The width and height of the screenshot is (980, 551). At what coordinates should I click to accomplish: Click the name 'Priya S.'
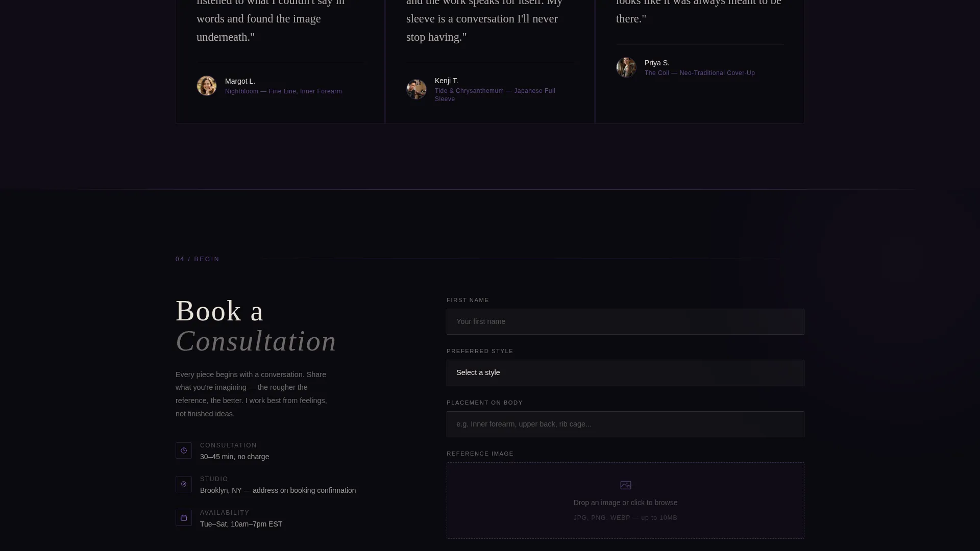pyautogui.click(x=657, y=63)
